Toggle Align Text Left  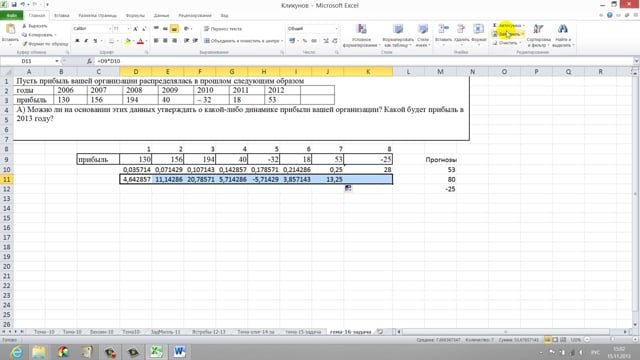click(156, 41)
